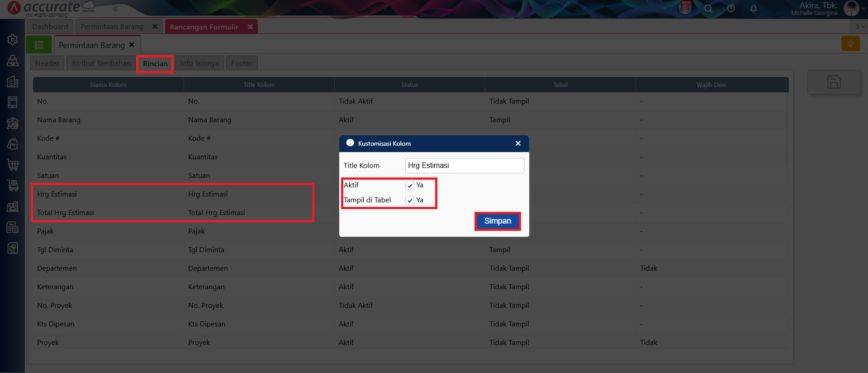This screenshot has height=373, width=868.
Task: Open the help question mark icon
Action: click(x=731, y=9)
